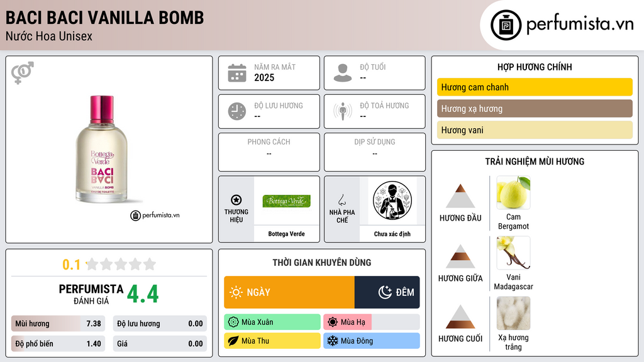Image resolution: width=644 pixels, height=362 pixels.
Task: Click the Phong cách style box
Action: 269,152
